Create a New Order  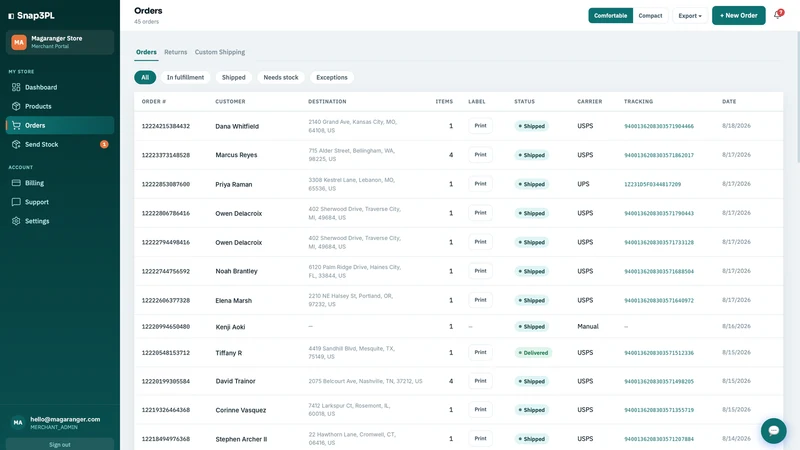(738, 15)
